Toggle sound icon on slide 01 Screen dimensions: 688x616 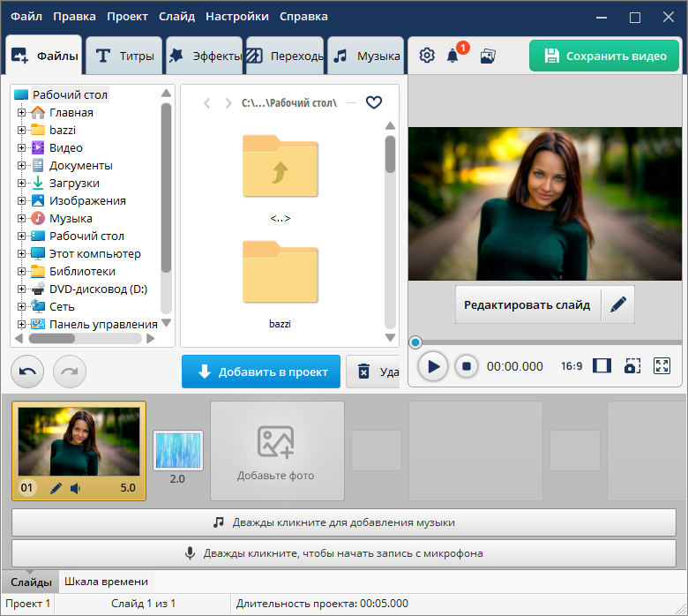point(76,487)
